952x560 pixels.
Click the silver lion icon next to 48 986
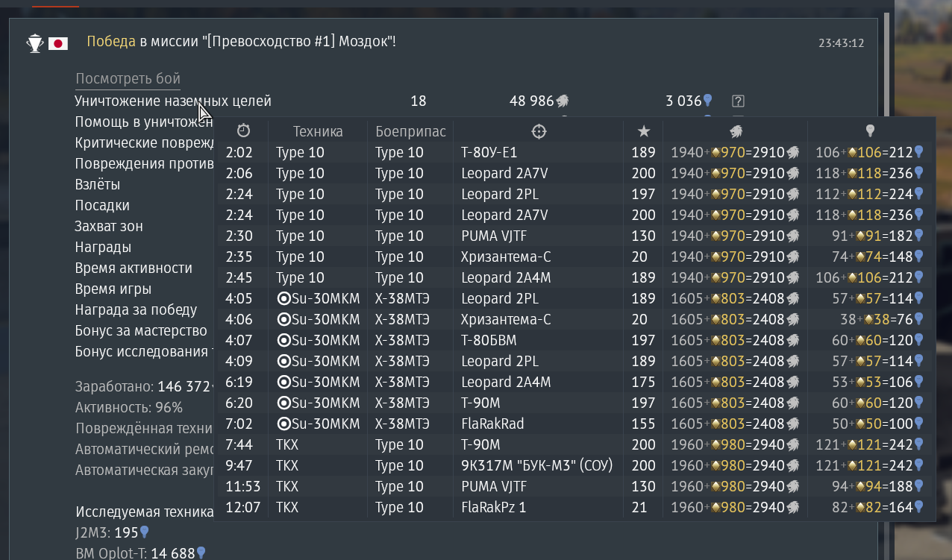563,101
